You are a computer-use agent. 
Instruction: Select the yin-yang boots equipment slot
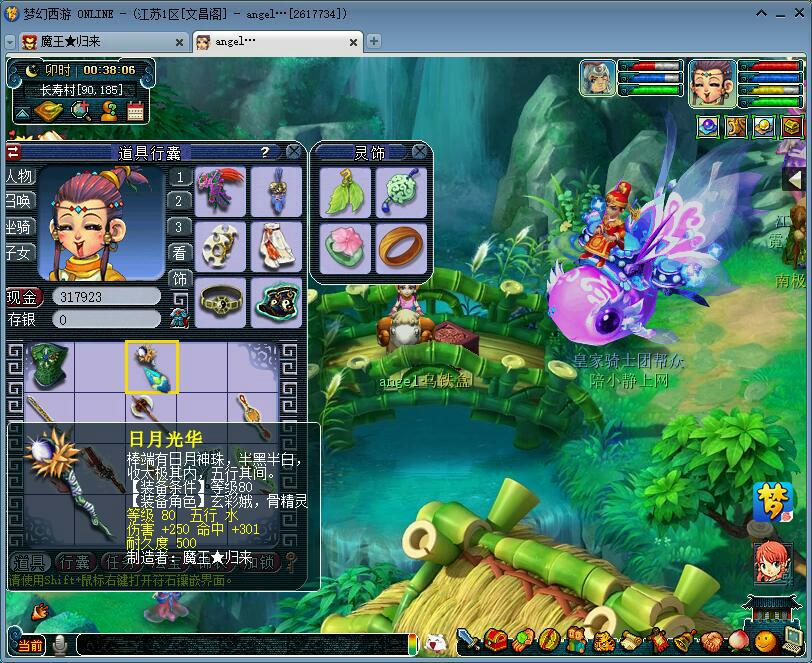click(276, 302)
